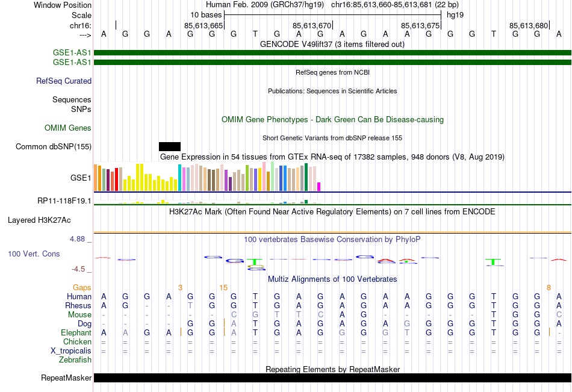Open the RefSeq Curated track label
The width and height of the screenshot is (572, 392).
tap(64, 81)
